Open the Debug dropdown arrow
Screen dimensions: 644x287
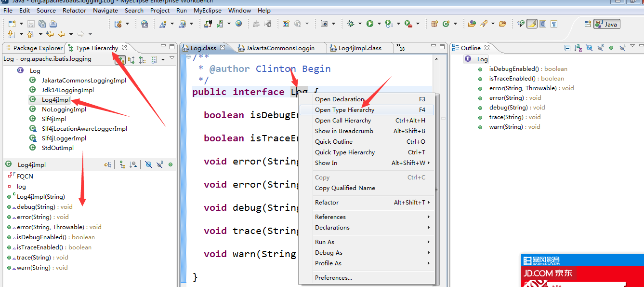pyautogui.click(x=360, y=24)
